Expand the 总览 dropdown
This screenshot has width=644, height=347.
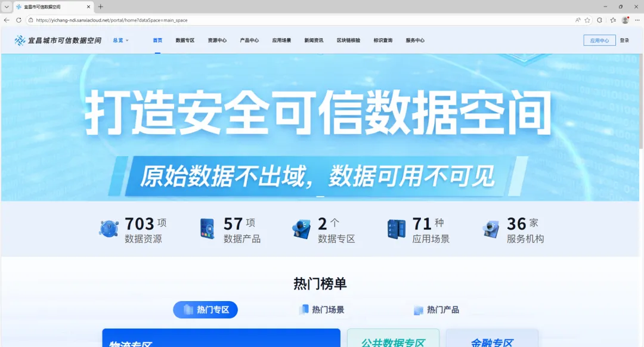tap(119, 40)
